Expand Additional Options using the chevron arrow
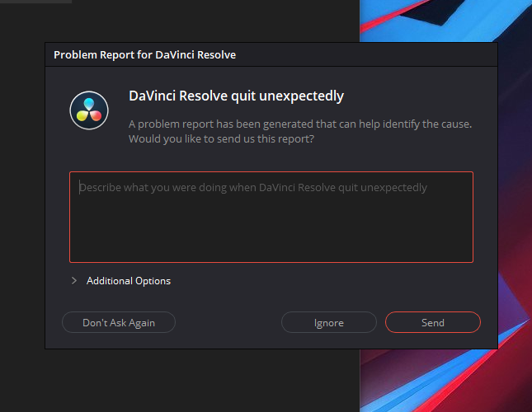 [x=74, y=280]
